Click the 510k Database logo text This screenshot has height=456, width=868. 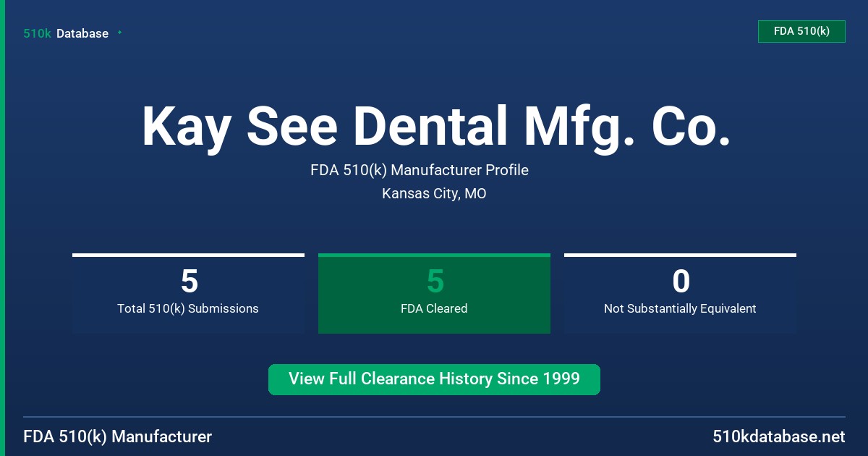(x=66, y=33)
